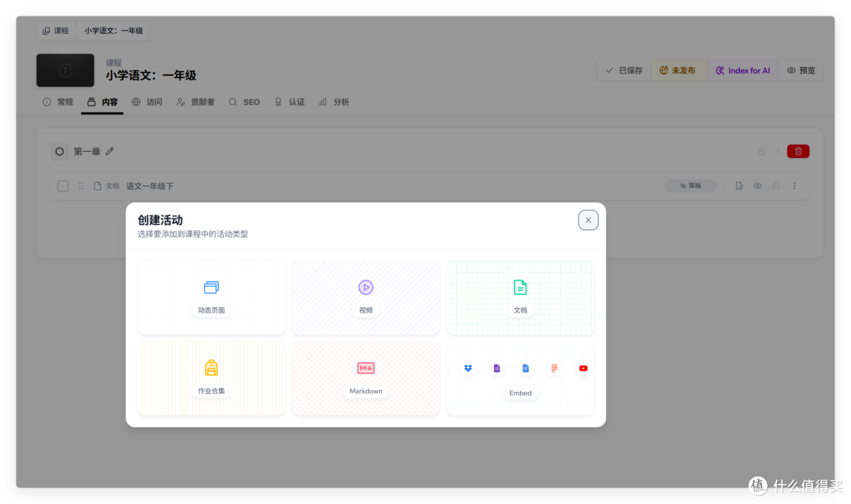Click the hexagon icon beside 第一章
Image resolution: width=851 pixels, height=504 pixels.
pyautogui.click(x=60, y=151)
